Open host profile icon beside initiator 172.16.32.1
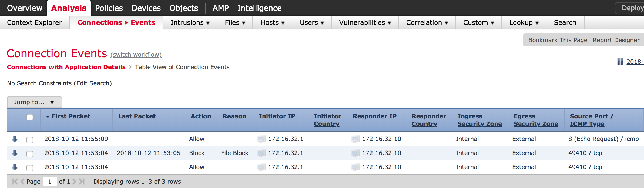 tap(261, 139)
